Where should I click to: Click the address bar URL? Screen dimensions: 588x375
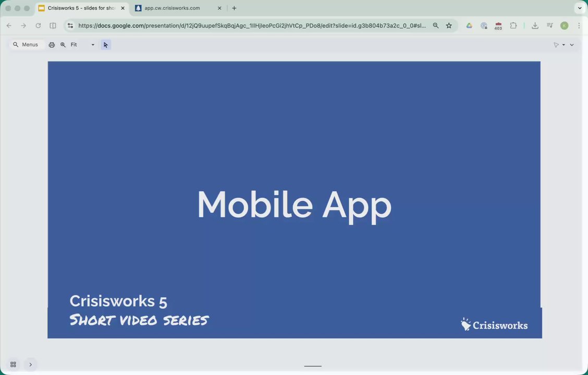coord(252,26)
